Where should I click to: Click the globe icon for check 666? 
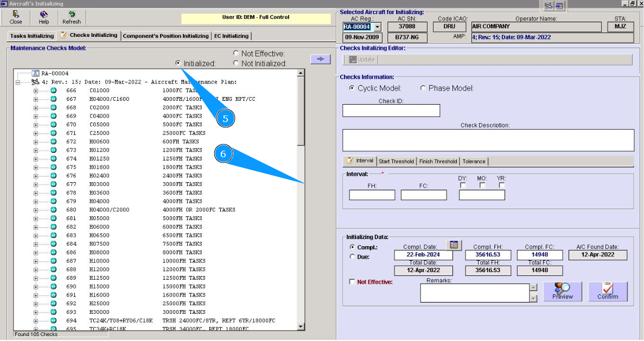53,91
